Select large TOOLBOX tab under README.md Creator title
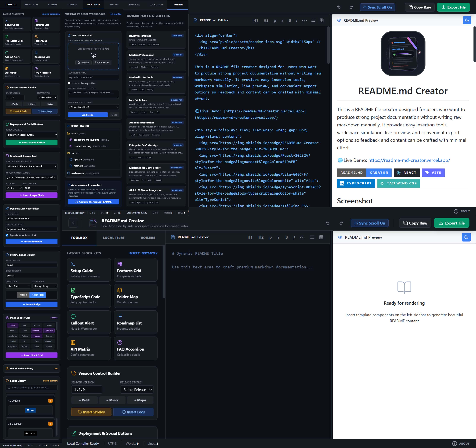476x448 pixels. pos(79,238)
